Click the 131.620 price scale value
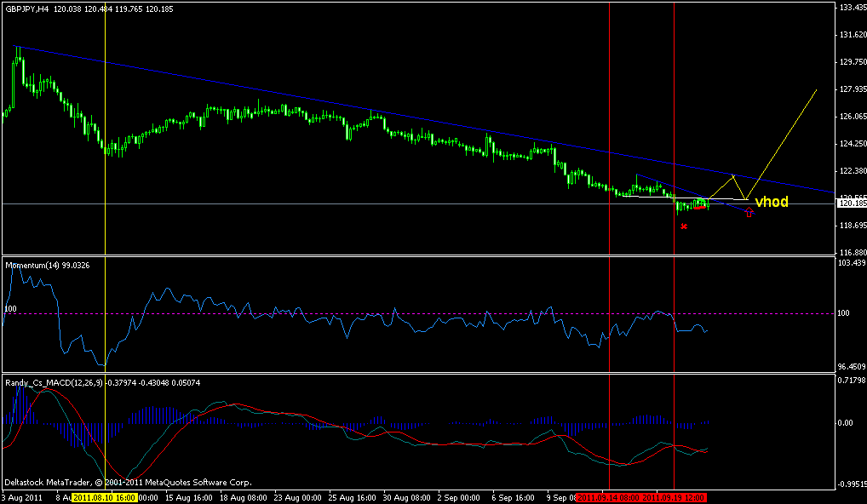The width and height of the screenshot is (867, 504). (x=852, y=34)
